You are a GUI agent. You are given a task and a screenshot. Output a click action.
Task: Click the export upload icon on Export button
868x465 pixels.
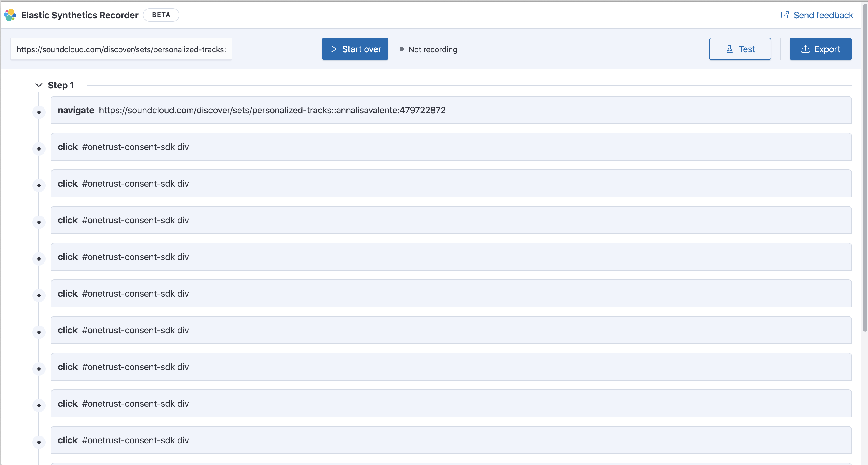pos(806,49)
